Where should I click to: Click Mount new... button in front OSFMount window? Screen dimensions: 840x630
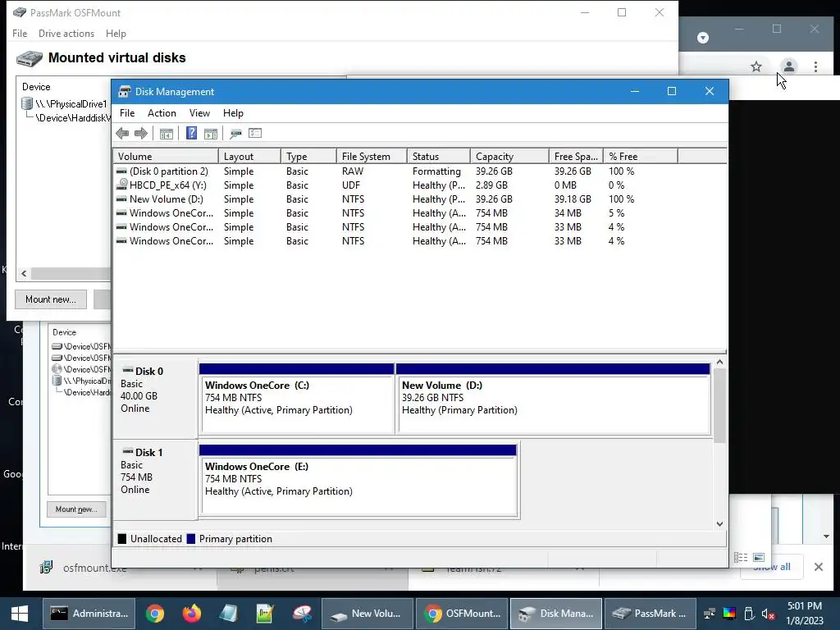point(51,299)
